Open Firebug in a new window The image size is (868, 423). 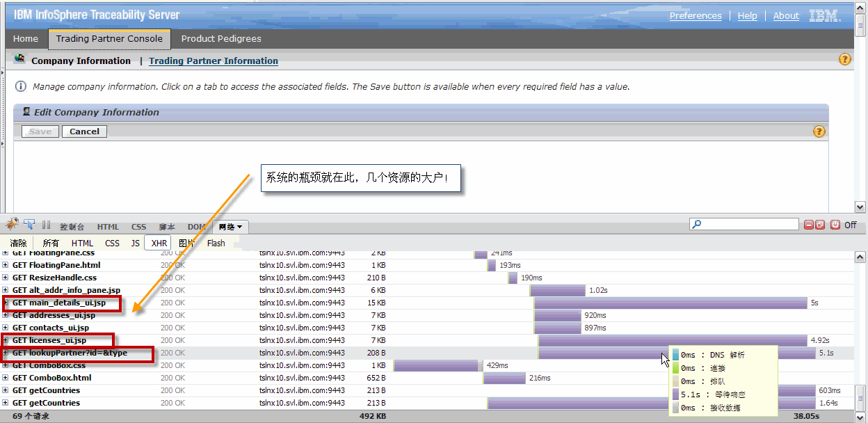click(x=820, y=225)
